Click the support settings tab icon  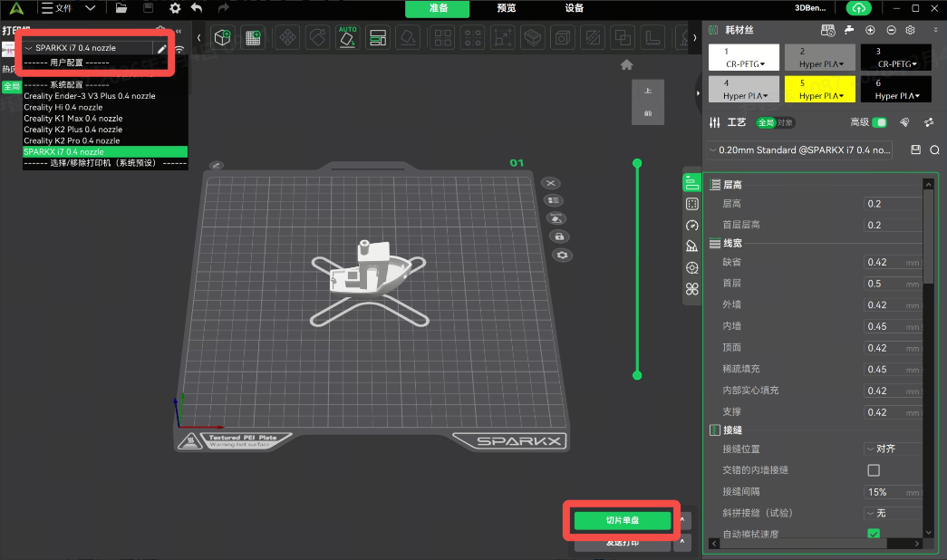[692, 246]
